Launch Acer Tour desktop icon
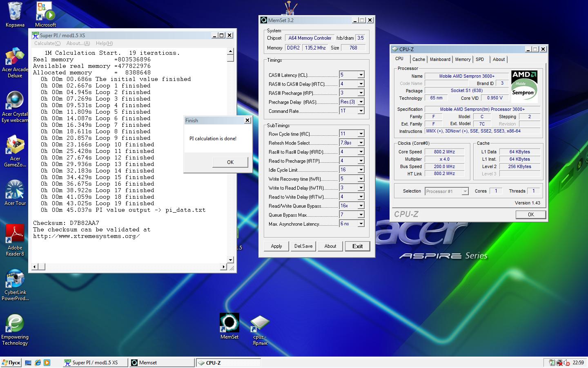 point(15,193)
